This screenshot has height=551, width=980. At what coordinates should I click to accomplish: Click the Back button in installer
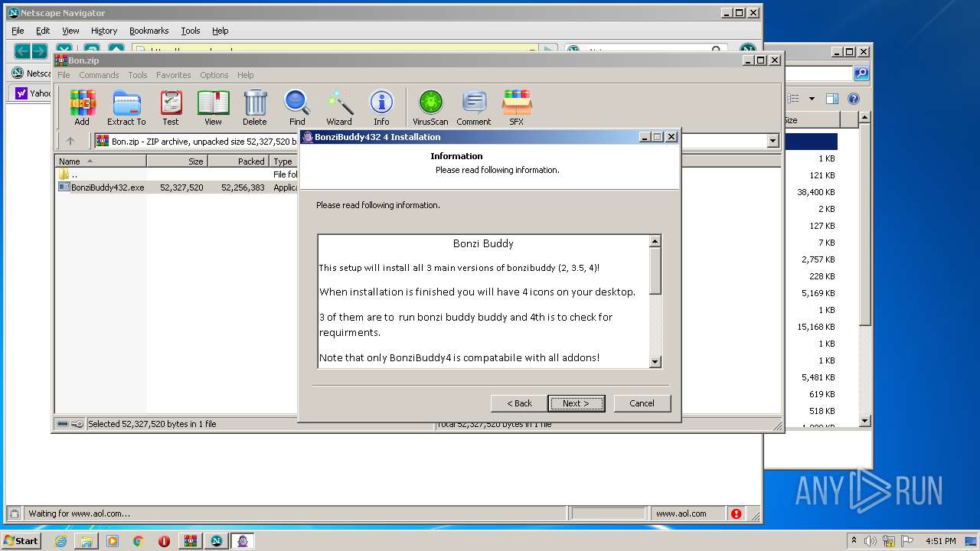[x=519, y=403]
